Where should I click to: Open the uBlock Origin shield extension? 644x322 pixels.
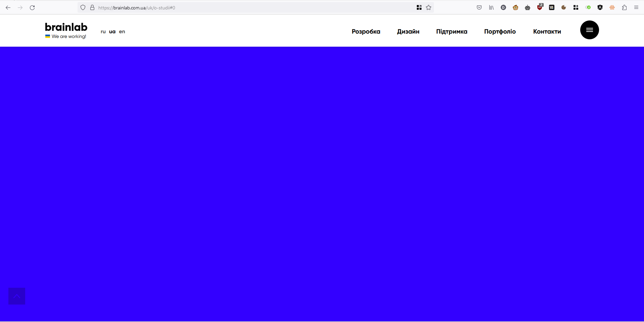pyautogui.click(x=540, y=7)
